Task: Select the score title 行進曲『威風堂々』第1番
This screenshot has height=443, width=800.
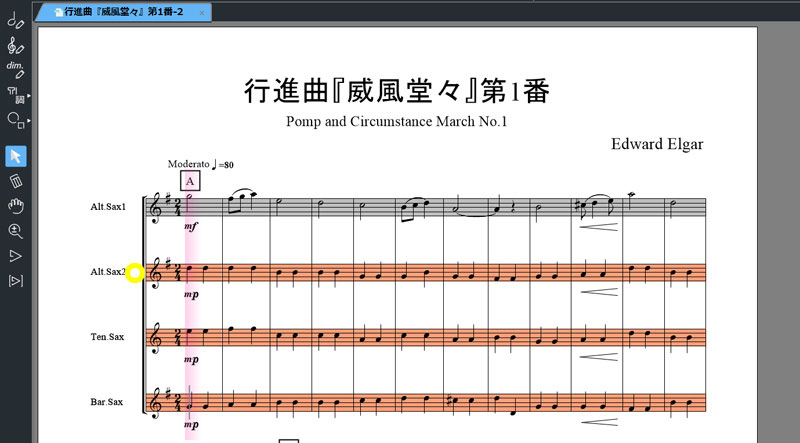Action: (x=397, y=91)
